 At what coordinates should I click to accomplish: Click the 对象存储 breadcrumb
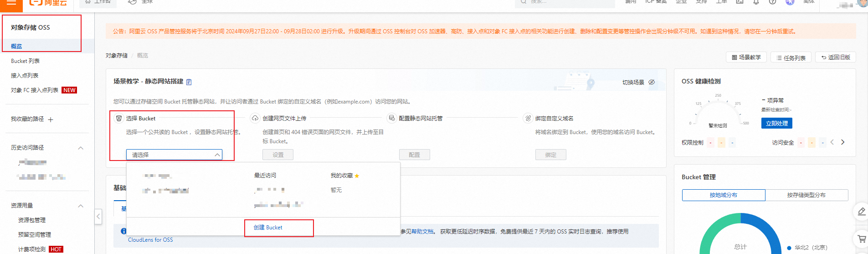coord(117,56)
